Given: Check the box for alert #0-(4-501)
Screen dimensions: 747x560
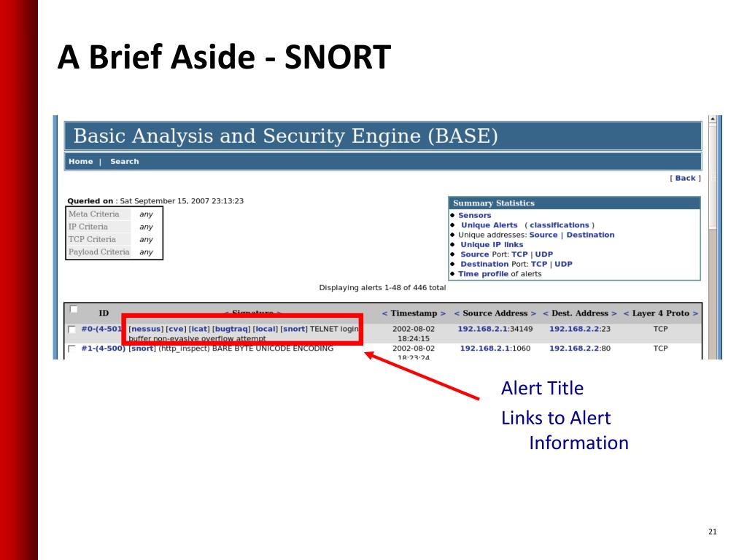Looking at the screenshot, I should pyautogui.click(x=72, y=330).
